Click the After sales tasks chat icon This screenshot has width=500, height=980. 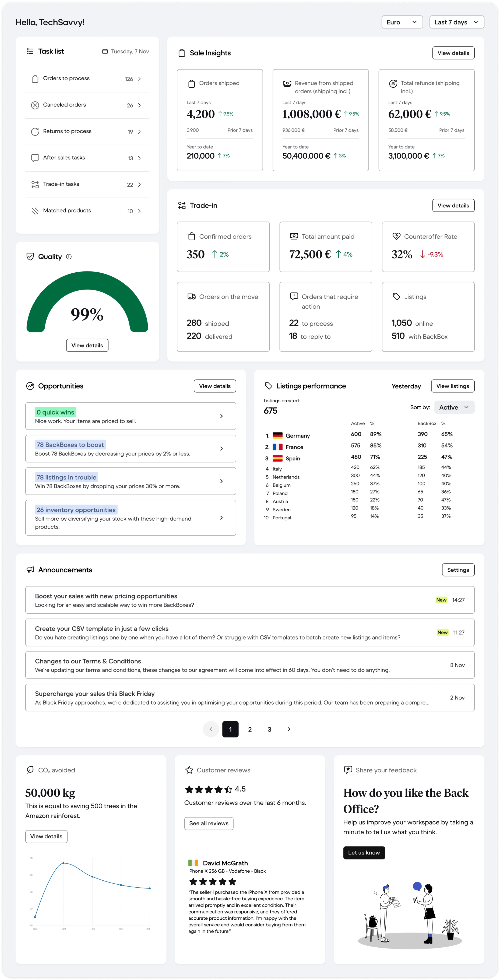pos(35,158)
